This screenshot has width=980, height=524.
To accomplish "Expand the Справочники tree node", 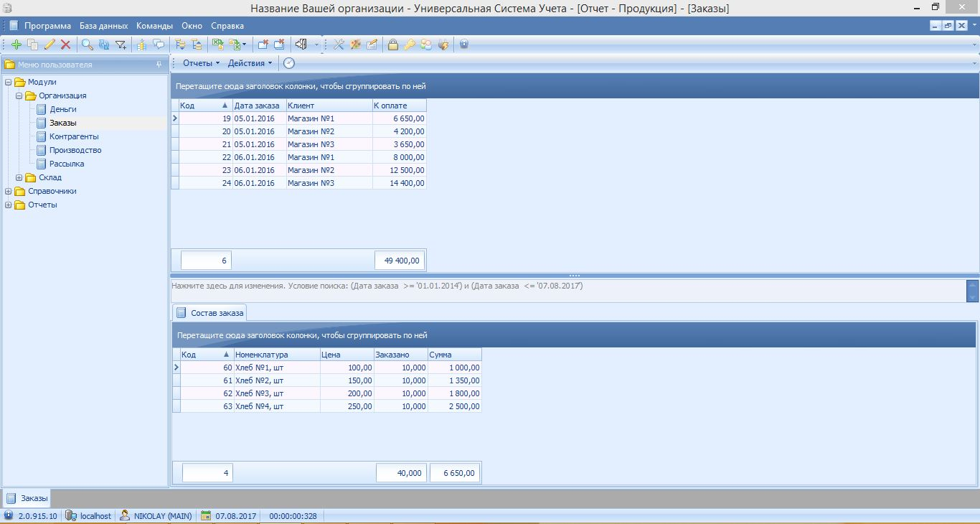I will 9,191.
